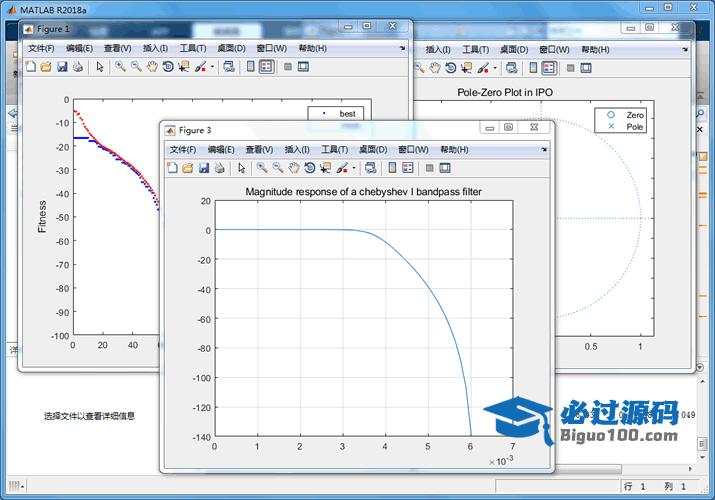Viewport: 715px width, 500px height.
Task: Click Link Plot icon in Figure 3
Action: 371,168
